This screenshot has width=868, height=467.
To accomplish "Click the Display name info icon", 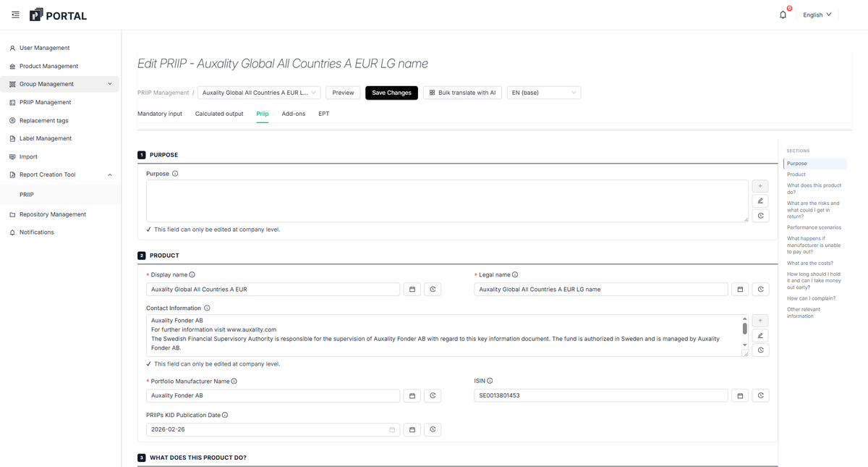I will coord(192,274).
